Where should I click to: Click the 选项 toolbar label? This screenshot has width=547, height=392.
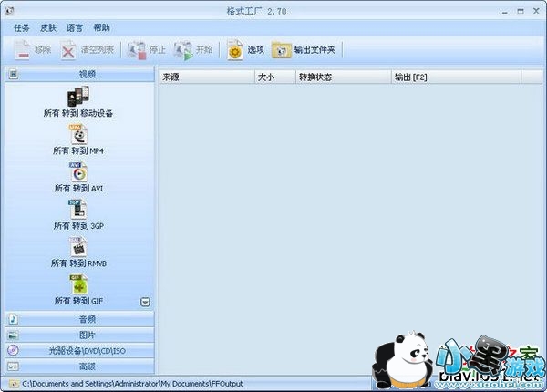[255, 50]
